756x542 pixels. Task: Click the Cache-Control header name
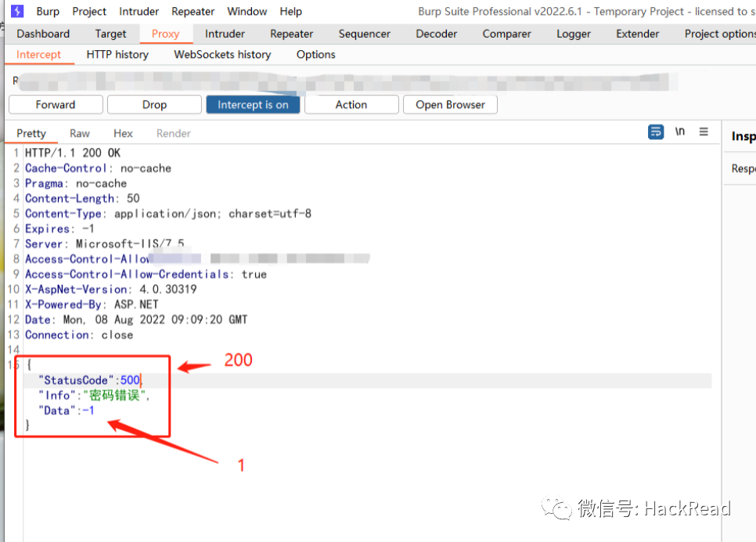coord(66,168)
